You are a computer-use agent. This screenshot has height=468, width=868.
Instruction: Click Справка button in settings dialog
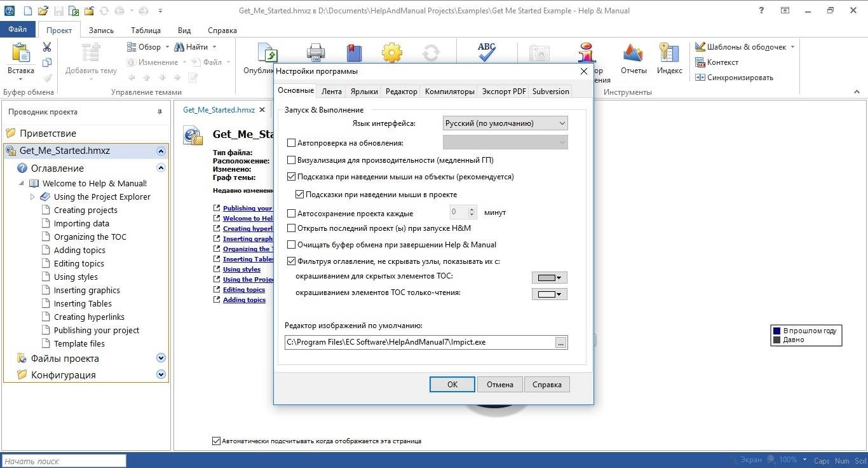pos(547,384)
